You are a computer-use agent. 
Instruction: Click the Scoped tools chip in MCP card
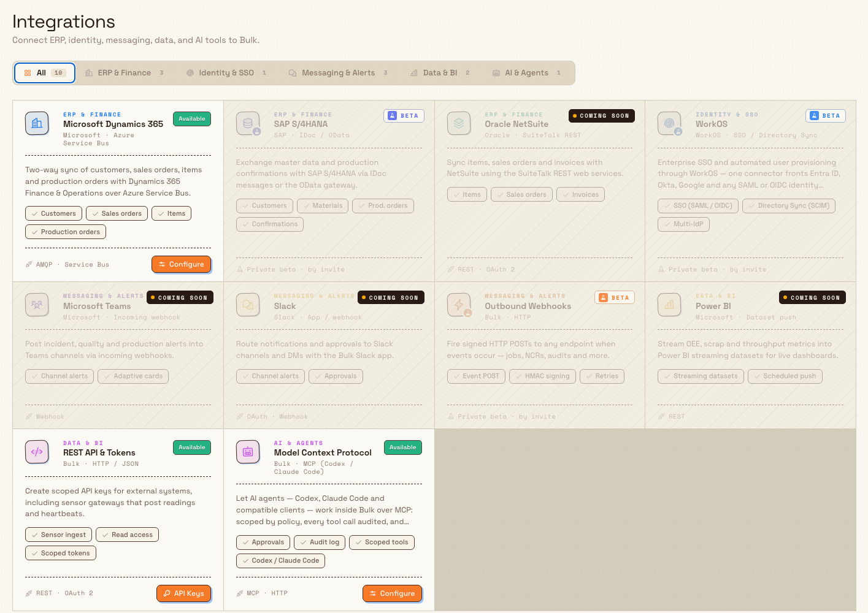pyautogui.click(x=382, y=543)
